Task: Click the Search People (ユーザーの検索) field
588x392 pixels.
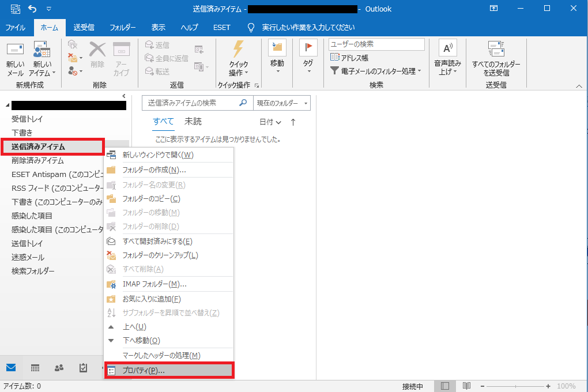Action: tap(376, 44)
